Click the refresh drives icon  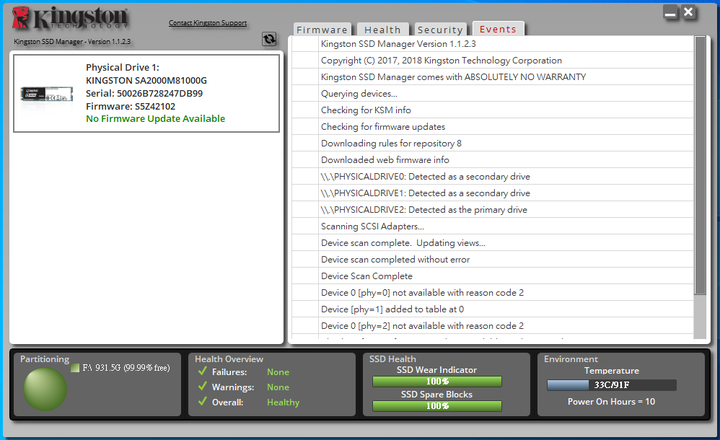tap(269, 39)
